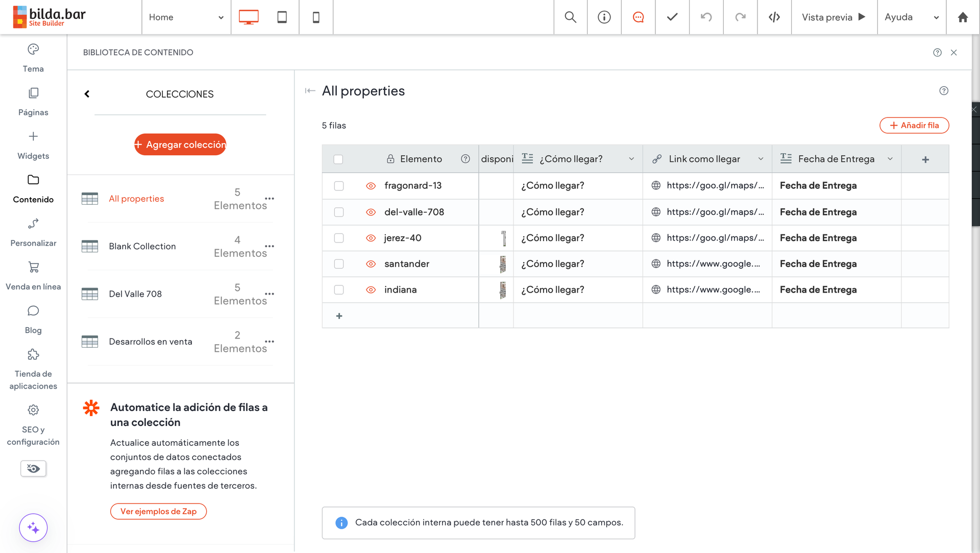
Task: Check the indiana row checkbox
Action: tap(339, 290)
